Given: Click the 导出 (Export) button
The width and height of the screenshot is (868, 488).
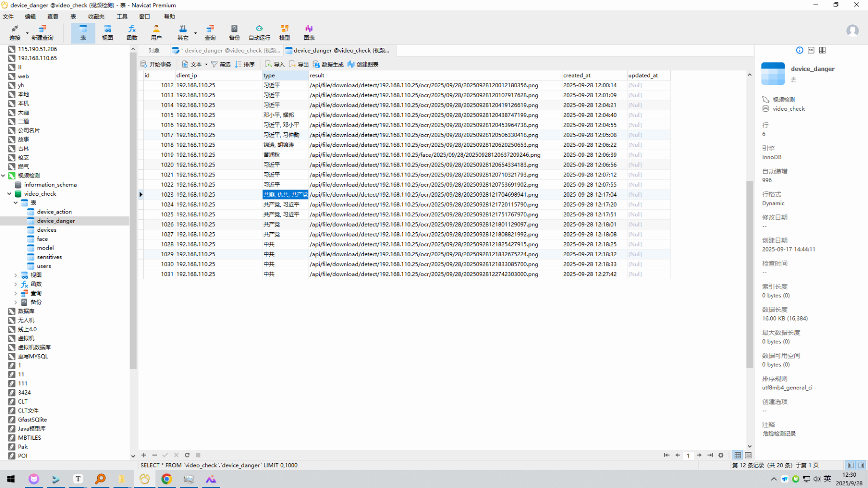Looking at the screenshot, I should coord(299,64).
